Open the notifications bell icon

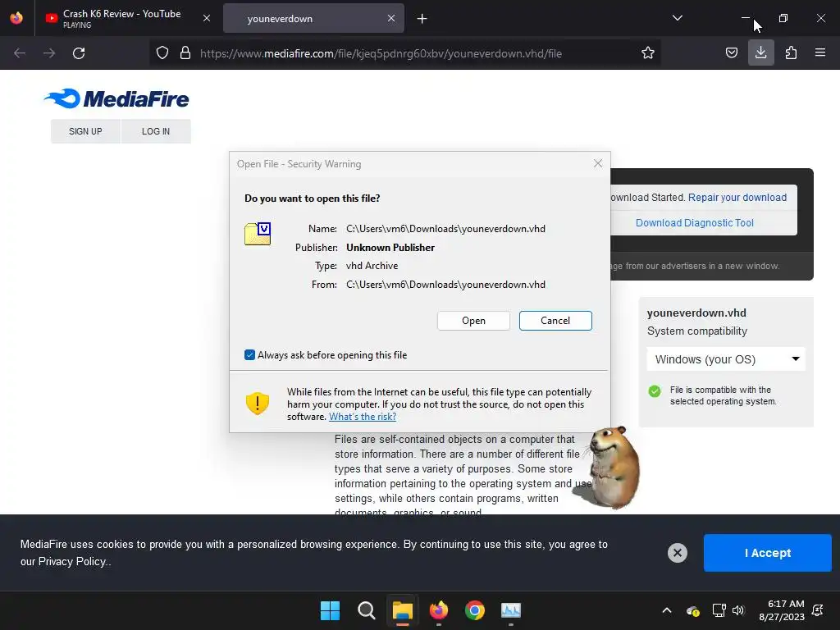[x=818, y=610]
